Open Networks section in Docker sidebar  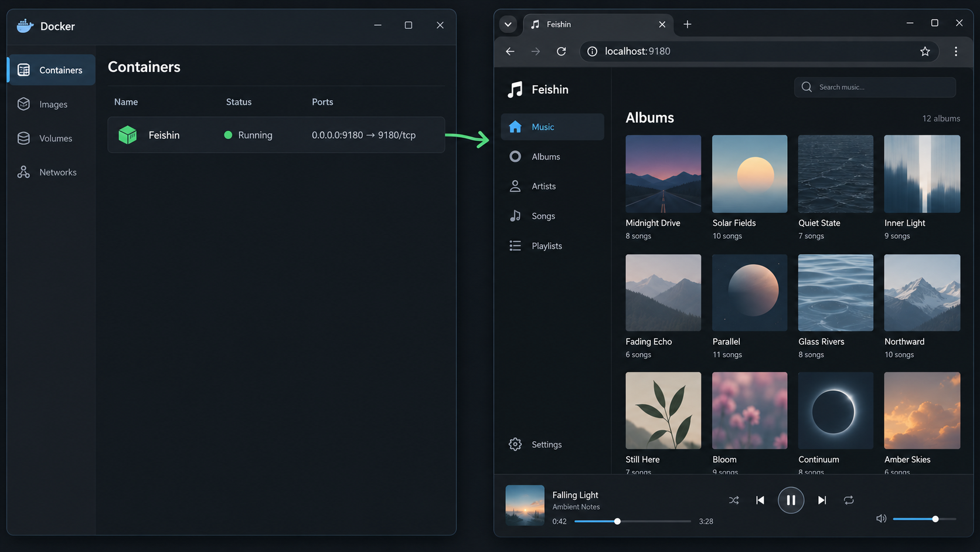click(x=51, y=172)
